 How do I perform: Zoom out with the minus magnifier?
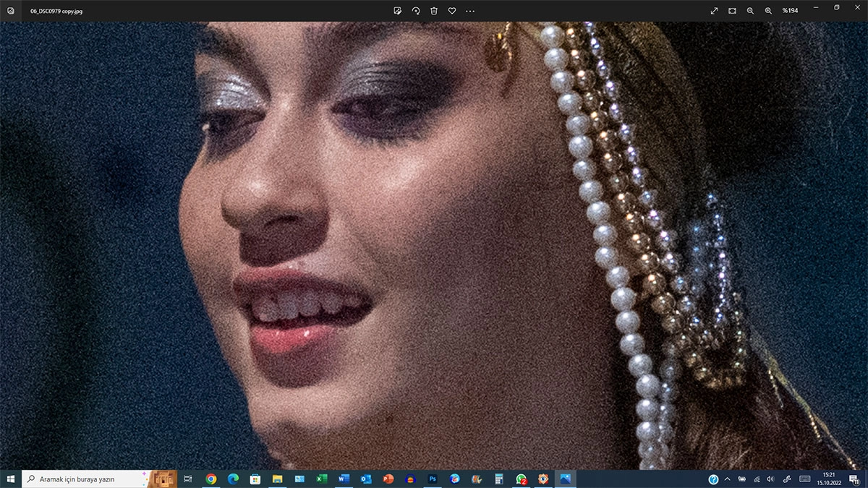click(750, 11)
